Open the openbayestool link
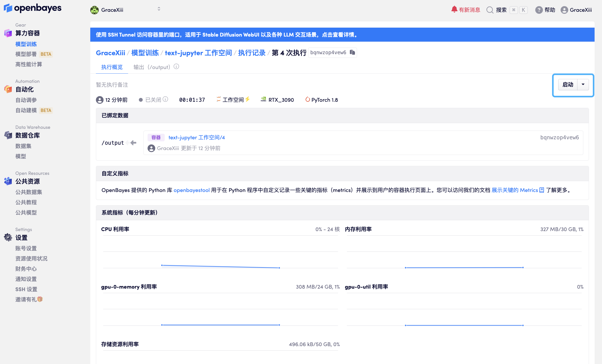Viewport: 602px width, 364px height. pyautogui.click(x=192, y=190)
